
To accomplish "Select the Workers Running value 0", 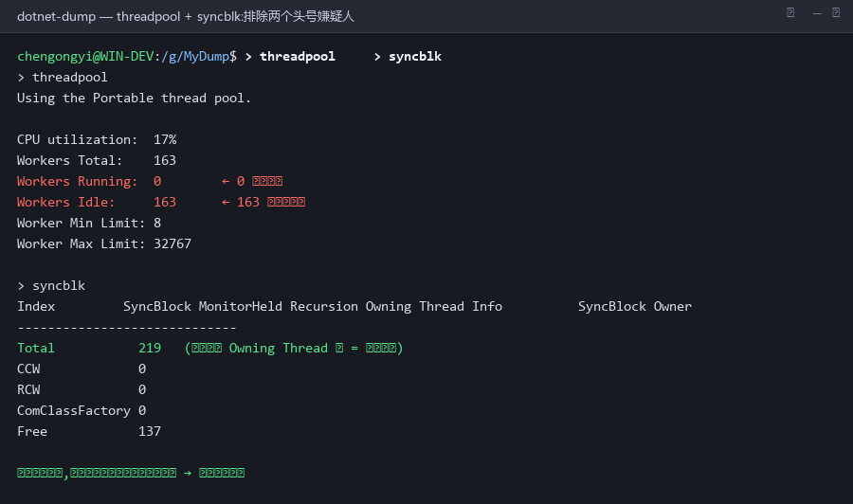I will 157,181.
